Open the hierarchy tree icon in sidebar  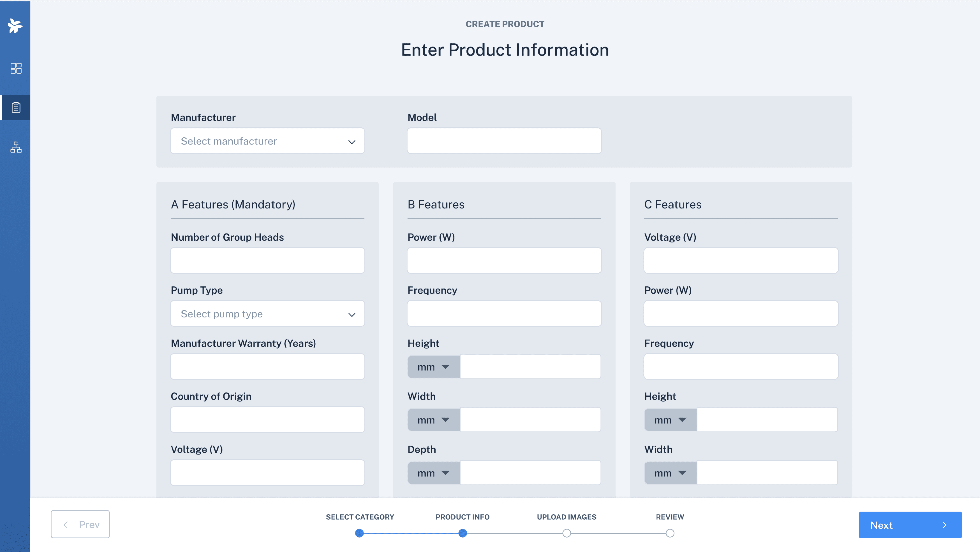click(16, 147)
